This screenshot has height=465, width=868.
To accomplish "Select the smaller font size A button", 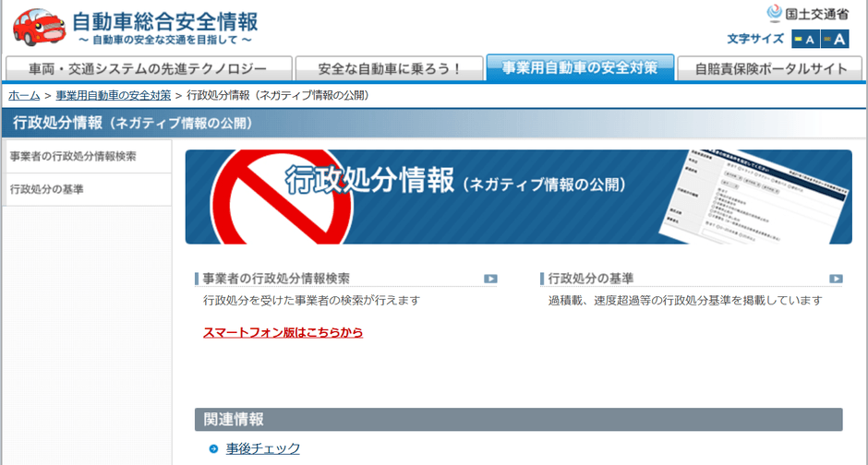I will pos(805,40).
